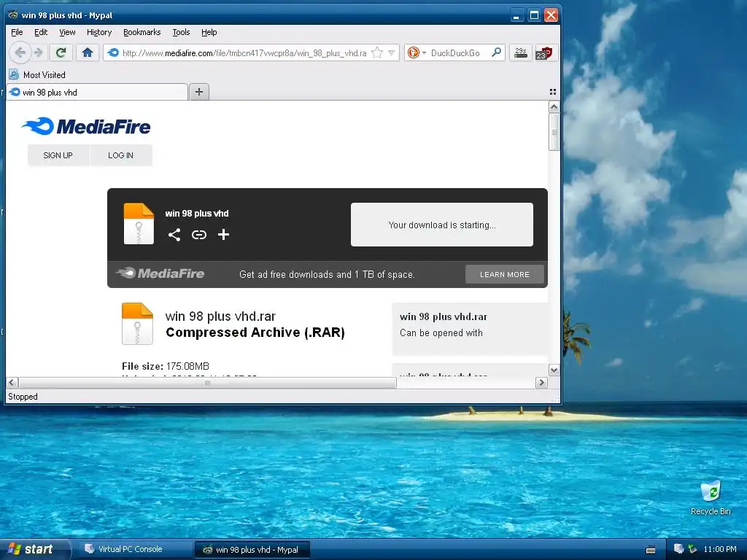Click the horizontal scrollbar right arrow

coord(542,383)
